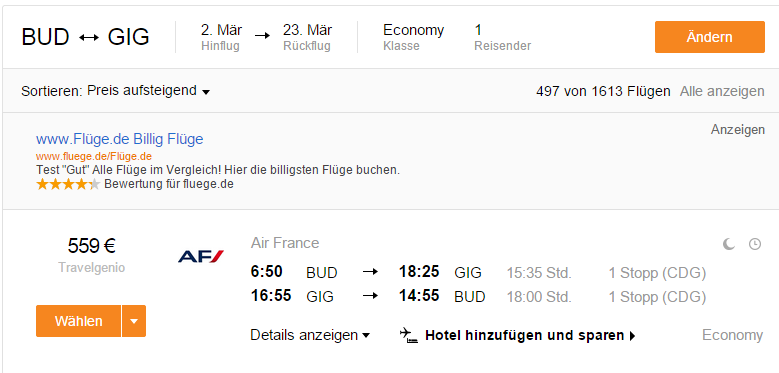Click the moon overnight flight icon
Screen dimensions: 779x373
(728, 244)
